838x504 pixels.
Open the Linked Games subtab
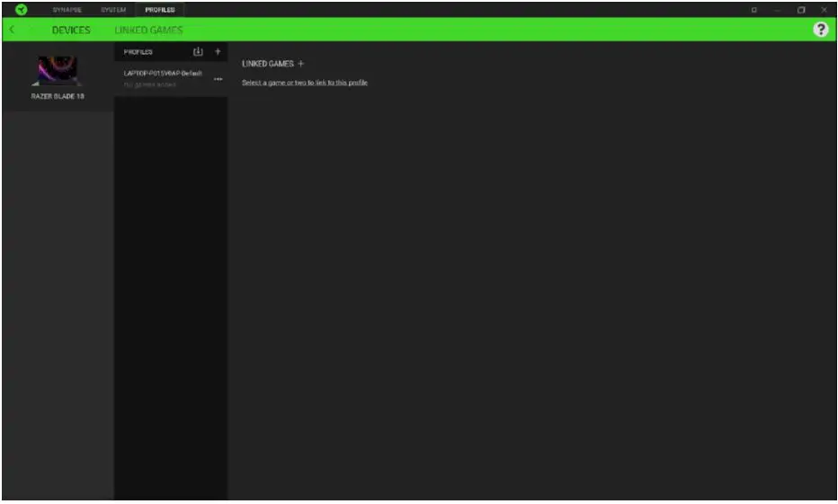coord(148,30)
